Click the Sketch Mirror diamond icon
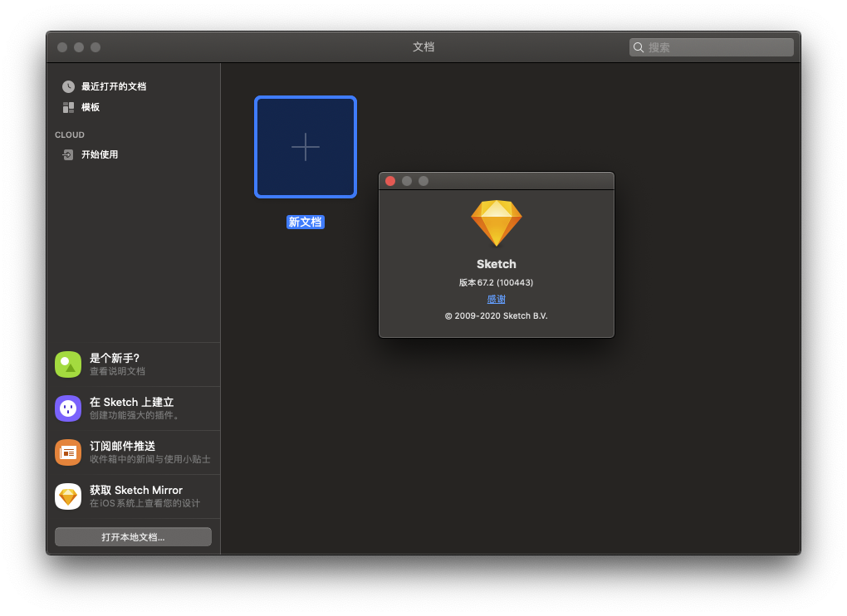The height and width of the screenshot is (616, 847). point(68,496)
